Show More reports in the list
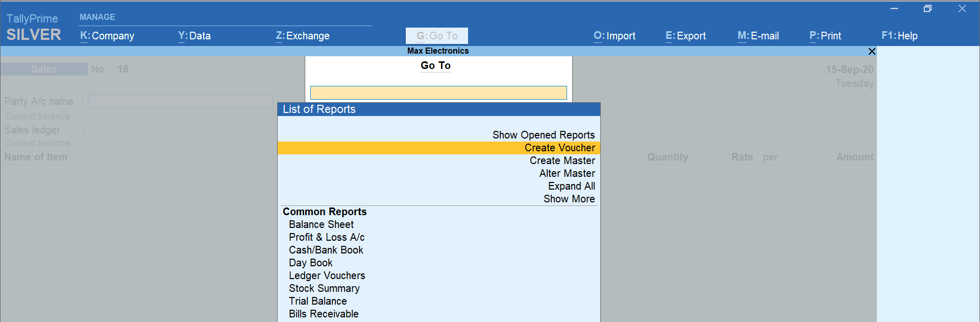 click(569, 199)
